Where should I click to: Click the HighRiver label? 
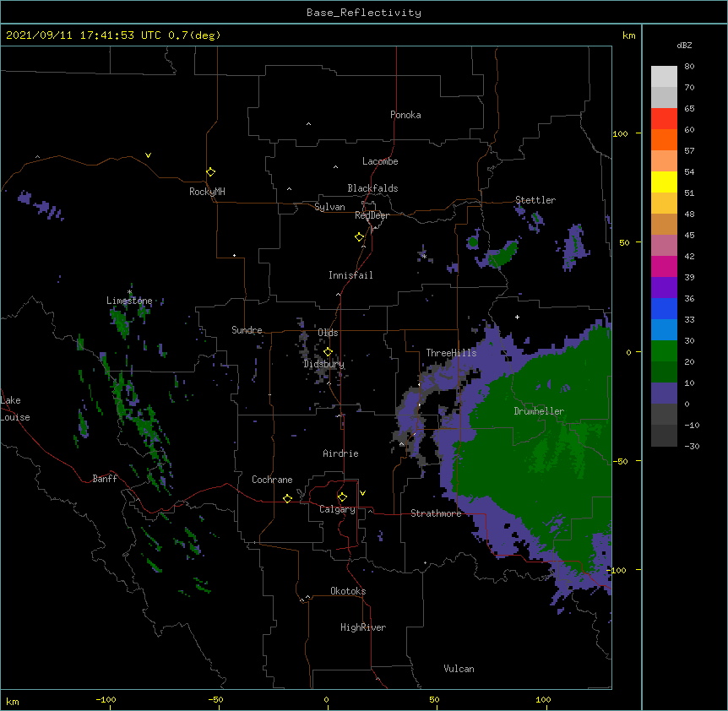pos(363,627)
